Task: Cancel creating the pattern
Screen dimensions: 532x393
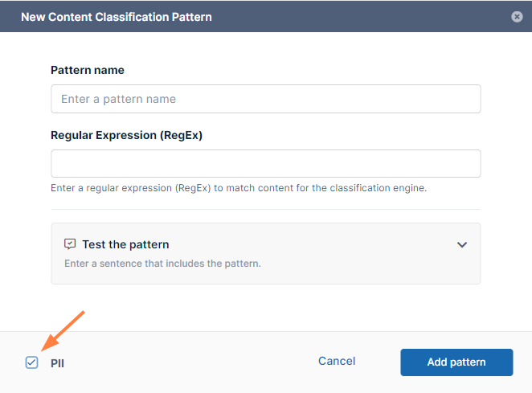Action: click(337, 362)
